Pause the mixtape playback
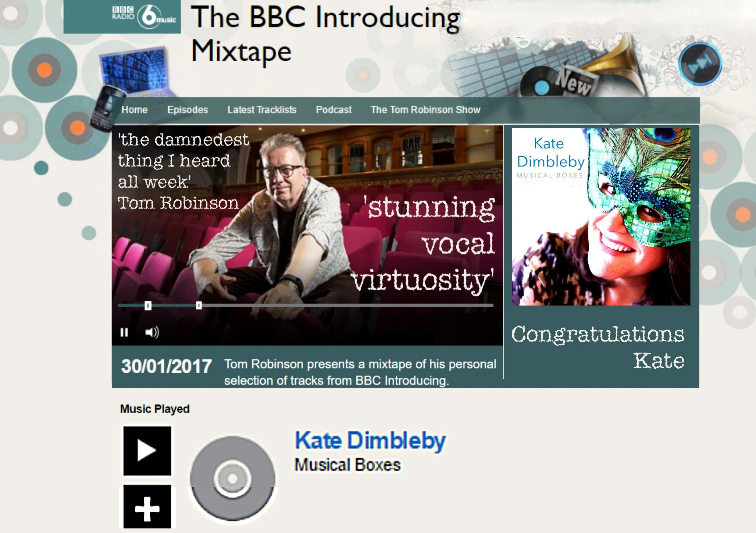This screenshot has height=533, width=756. tap(124, 332)
